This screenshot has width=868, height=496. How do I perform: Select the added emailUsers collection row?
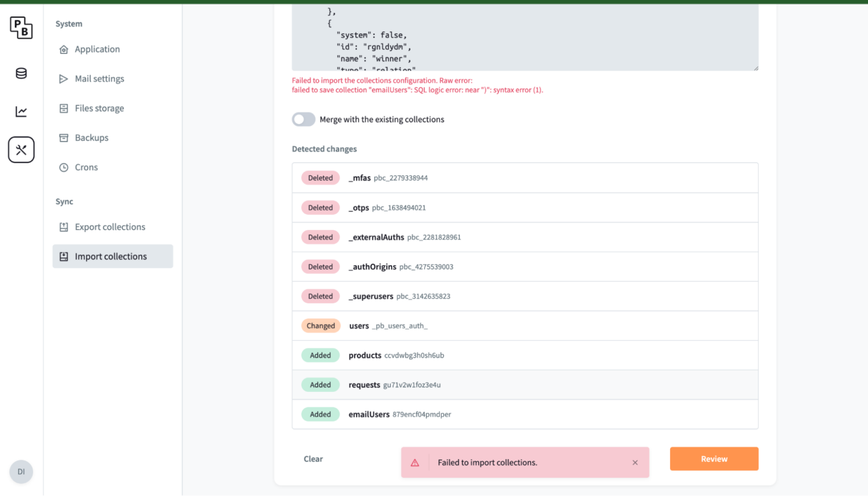click(525, 415)
